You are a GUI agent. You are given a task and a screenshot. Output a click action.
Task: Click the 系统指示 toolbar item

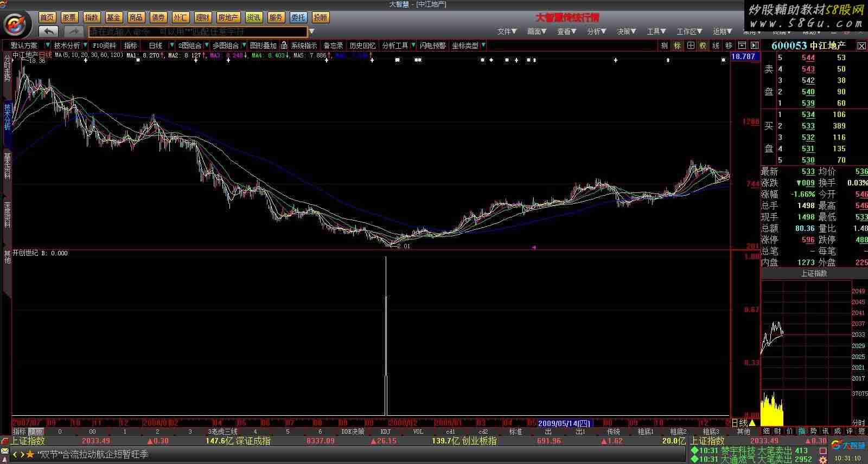(x=304, y=46)
